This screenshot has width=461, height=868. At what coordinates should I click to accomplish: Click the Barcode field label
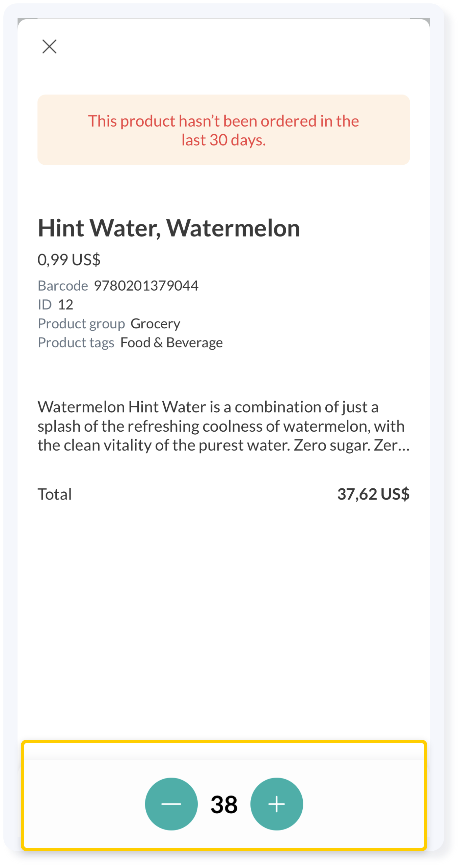point(63,286)
